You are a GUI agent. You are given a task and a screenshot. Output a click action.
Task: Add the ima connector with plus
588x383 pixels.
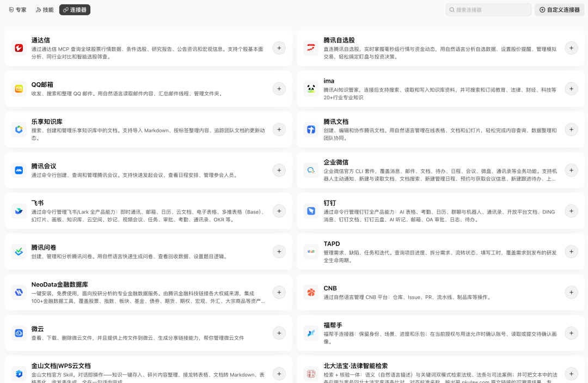coord(571,89)
